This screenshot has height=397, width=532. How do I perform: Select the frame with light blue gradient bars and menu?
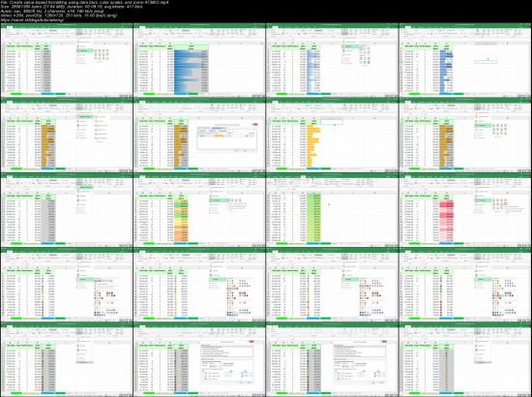tap(332, 60)
